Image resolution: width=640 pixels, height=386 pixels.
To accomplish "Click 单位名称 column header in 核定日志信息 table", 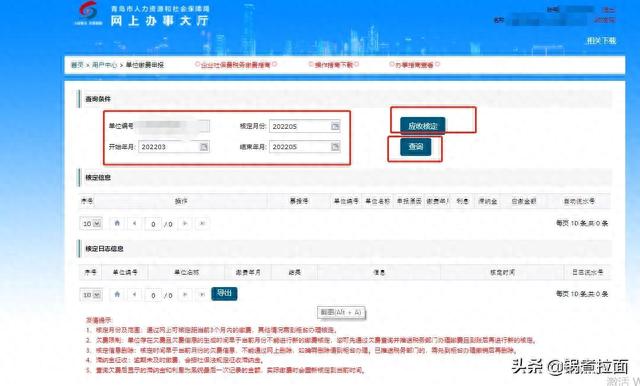I will (187, 272).
